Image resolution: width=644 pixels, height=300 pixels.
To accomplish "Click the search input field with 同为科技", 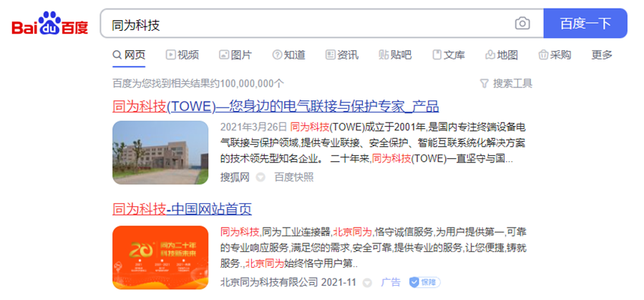I will pos(306,24).
